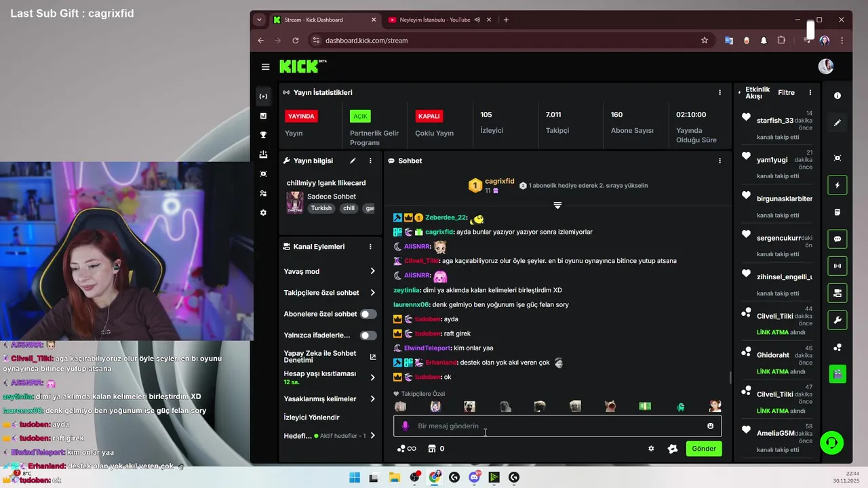Screen dimensions: 868x488
Task: Collapse the pinned gift leaderboard in chat
Action: tap(557, 205)
